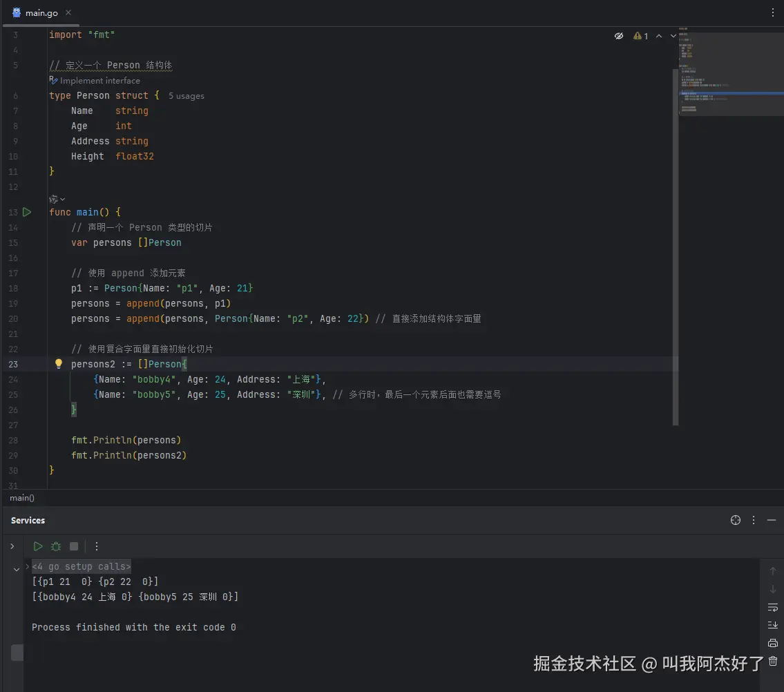
Task: Run main() via green gutter arrow
Action: tap(27, 212)
